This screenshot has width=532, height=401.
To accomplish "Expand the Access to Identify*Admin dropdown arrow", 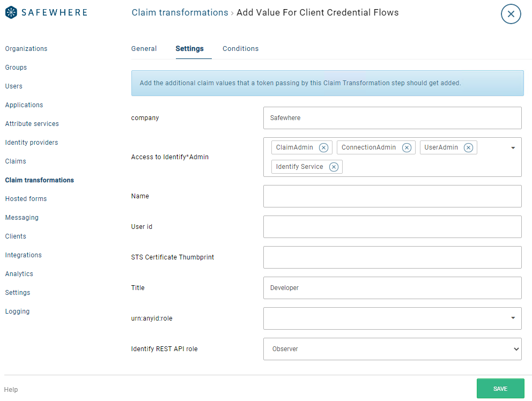I will coord(513,148).
